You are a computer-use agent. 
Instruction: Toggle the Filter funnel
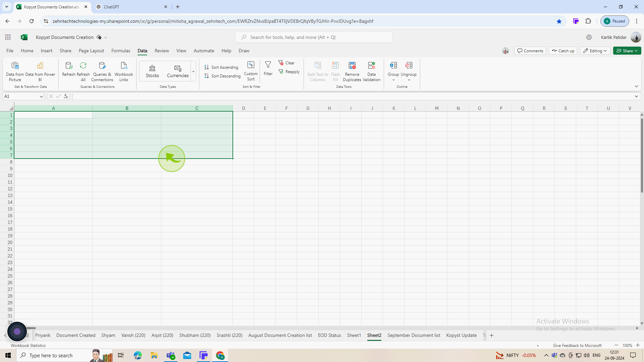tap(268, 68)
